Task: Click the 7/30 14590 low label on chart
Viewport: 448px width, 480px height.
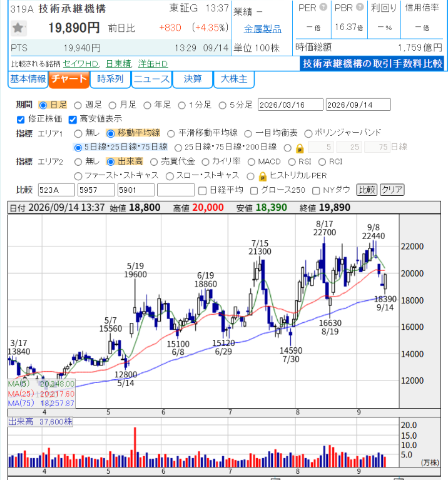Action: click(x=291, y=355)
